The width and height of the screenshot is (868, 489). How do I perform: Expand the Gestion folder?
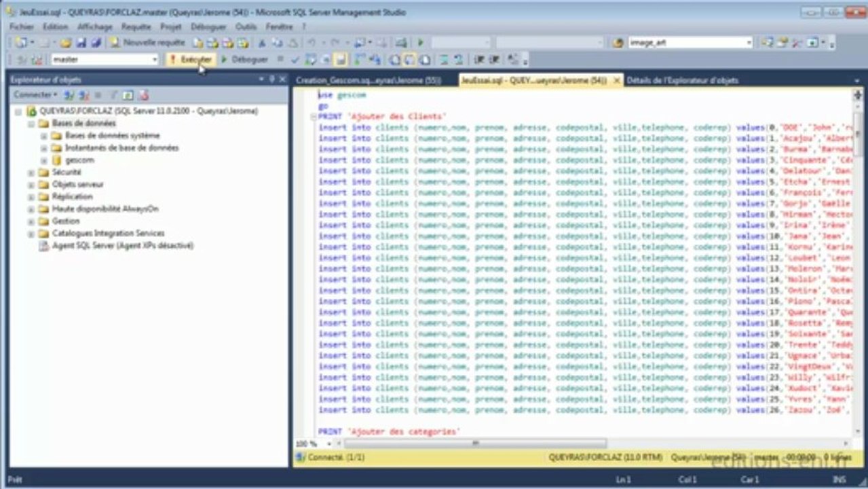pyautogui.click(x=31, y=221)
